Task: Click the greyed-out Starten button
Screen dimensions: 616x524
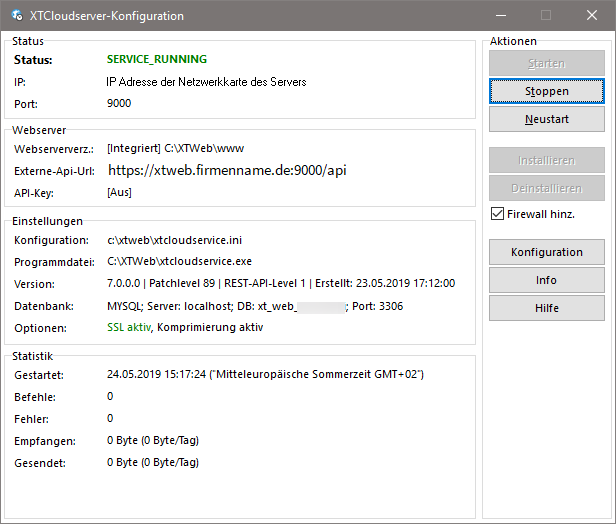Action: pyautogui.click(x=546, y=63)
